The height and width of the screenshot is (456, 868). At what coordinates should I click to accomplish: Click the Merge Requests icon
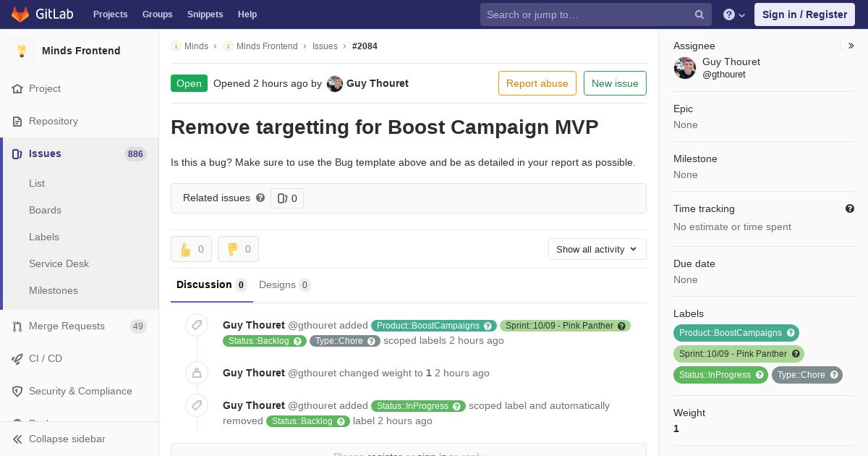pyautogui.click(x=17, y=326)
